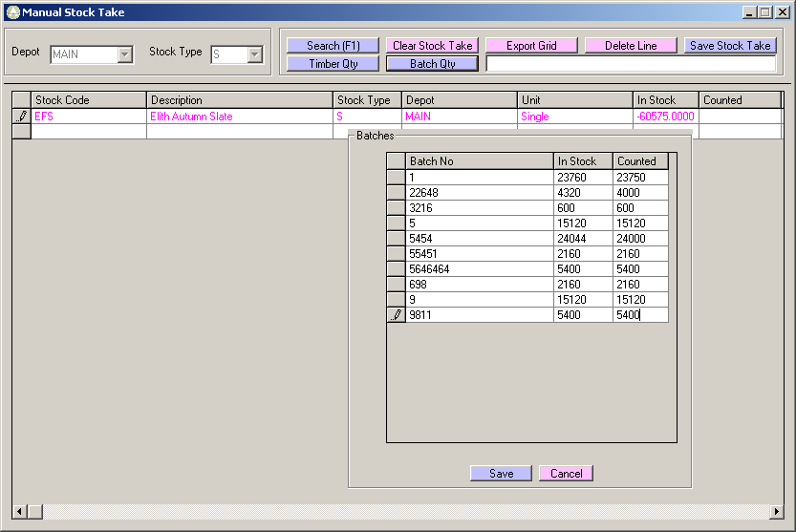
Task: Click Save Stock Take button
Action: point(730,46)
